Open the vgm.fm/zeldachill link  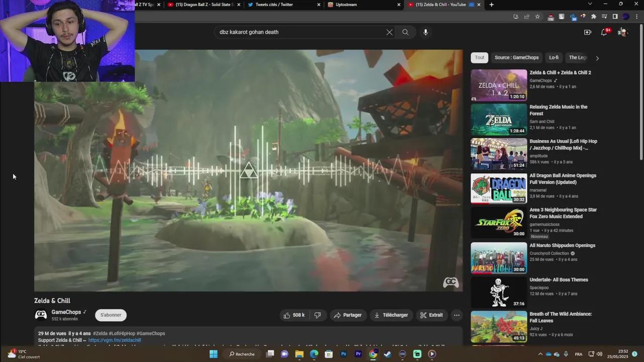(x=115, y=340)
